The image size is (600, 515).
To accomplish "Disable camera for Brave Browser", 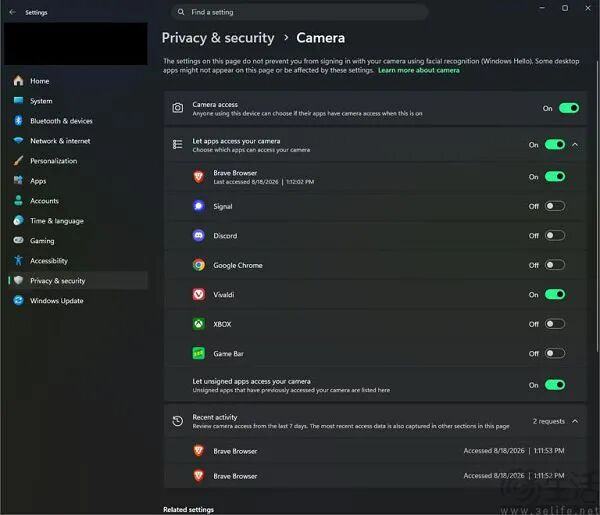I will 555,177.
